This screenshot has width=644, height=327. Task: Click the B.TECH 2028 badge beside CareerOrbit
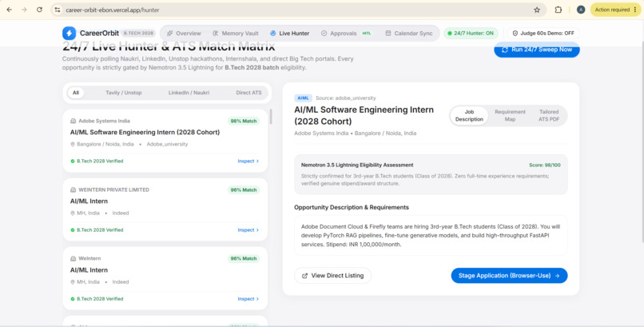tap(138, 34)
